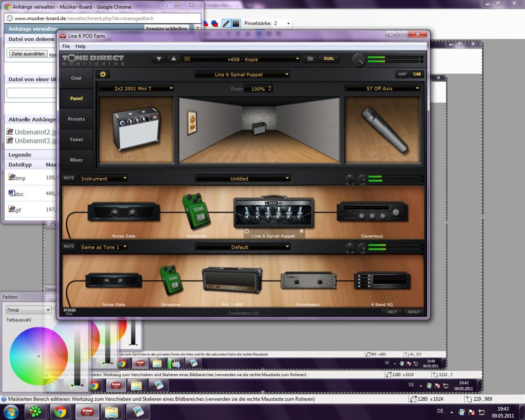This screenshot has height=420, width=525.
Task: Open the Primär color selector dropdown
Action: (28, 310)
